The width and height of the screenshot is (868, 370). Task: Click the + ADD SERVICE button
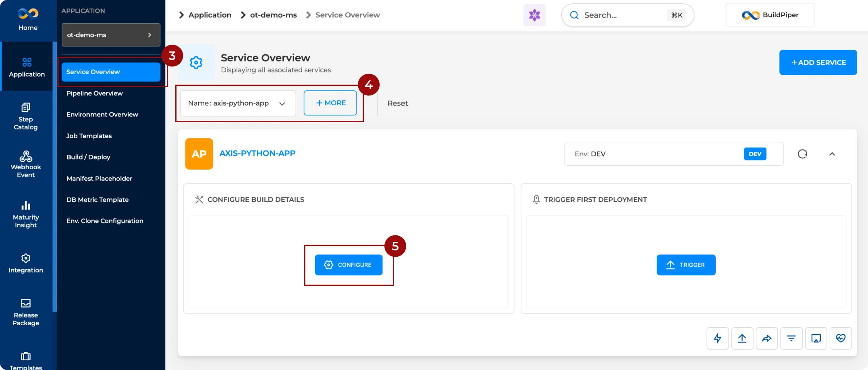(818, 62)
